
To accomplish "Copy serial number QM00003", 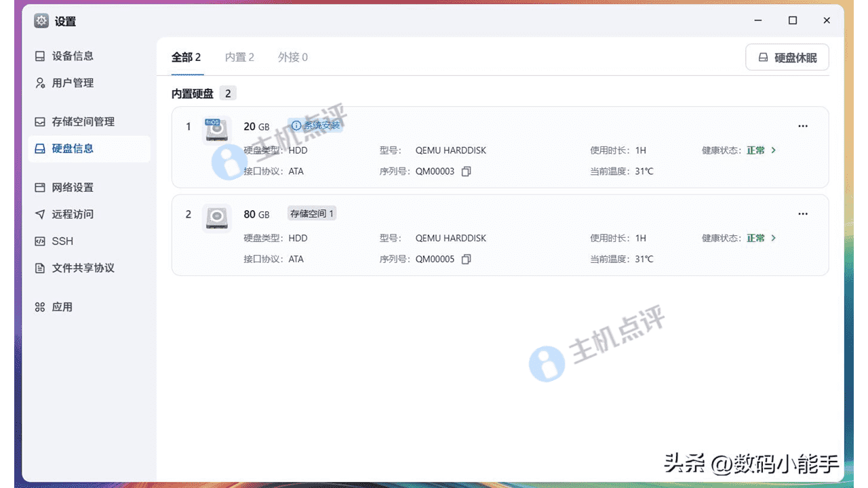I will 467,171.
